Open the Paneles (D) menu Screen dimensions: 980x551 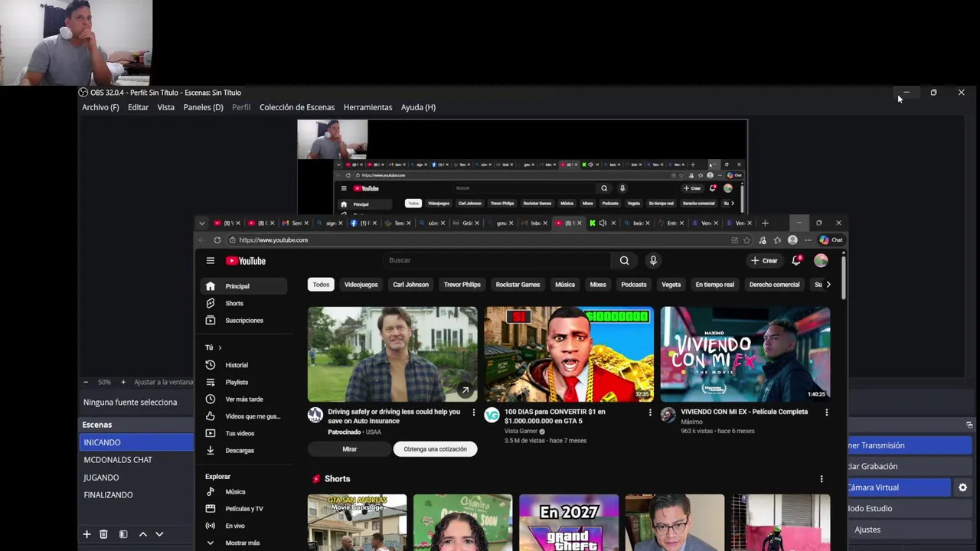[x=203, y=107]
